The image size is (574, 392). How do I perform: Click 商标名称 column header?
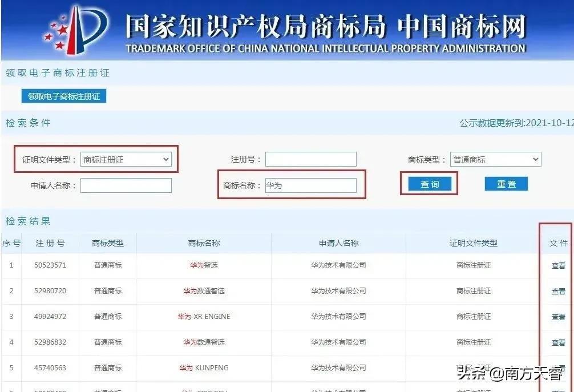coord(204,243)
